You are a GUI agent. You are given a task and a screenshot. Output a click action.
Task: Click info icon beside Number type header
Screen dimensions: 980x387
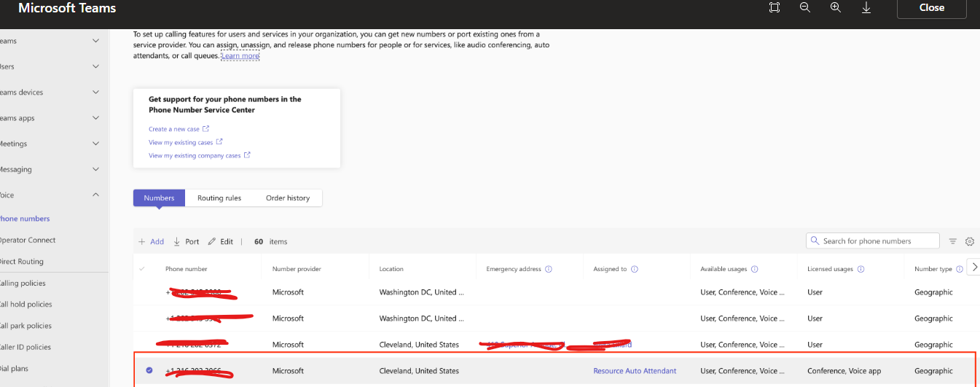tap(960, 269)
